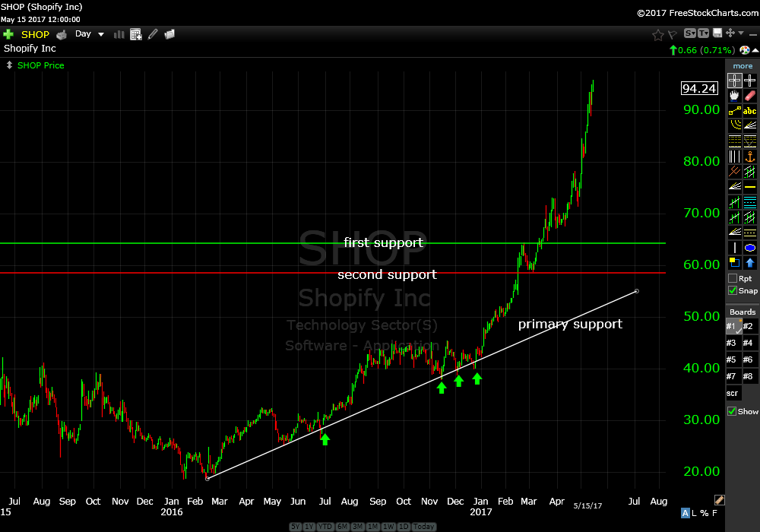The image size is (760, 532).
Task: Switch to board #2
Action: [x=749, y=326]
